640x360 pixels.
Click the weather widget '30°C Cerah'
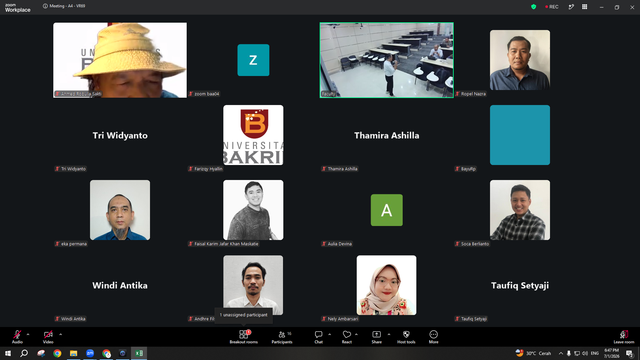533,353
